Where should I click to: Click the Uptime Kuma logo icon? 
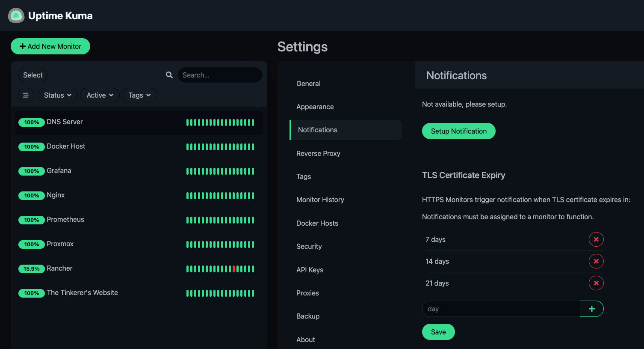pyautogui.click(x=16, y=16)
